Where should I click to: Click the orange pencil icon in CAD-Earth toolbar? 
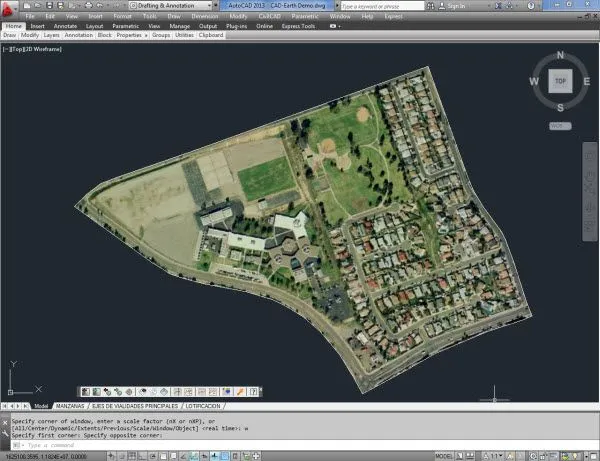tap(240, 391)
